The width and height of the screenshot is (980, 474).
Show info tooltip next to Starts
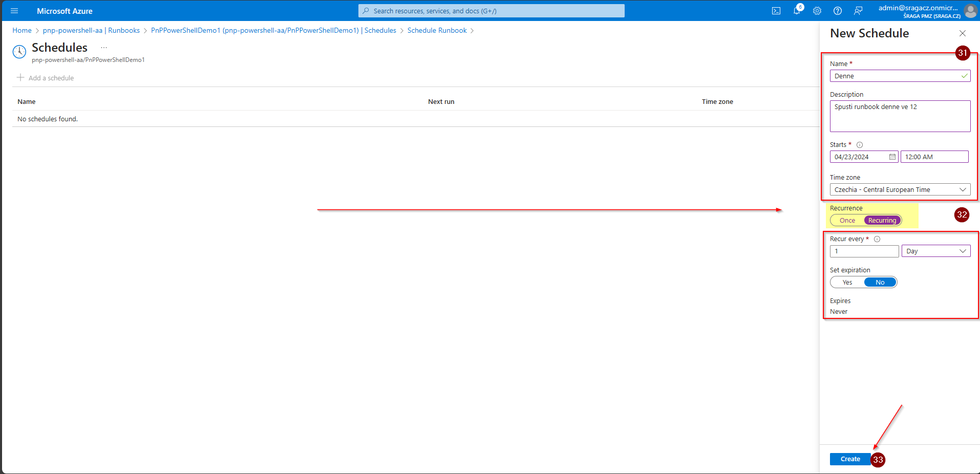point(860,145)
